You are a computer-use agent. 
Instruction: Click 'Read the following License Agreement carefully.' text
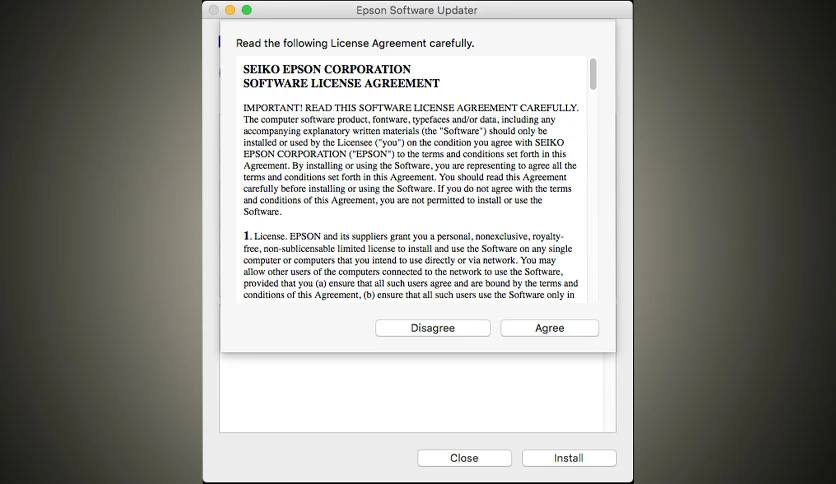[355, 43]
